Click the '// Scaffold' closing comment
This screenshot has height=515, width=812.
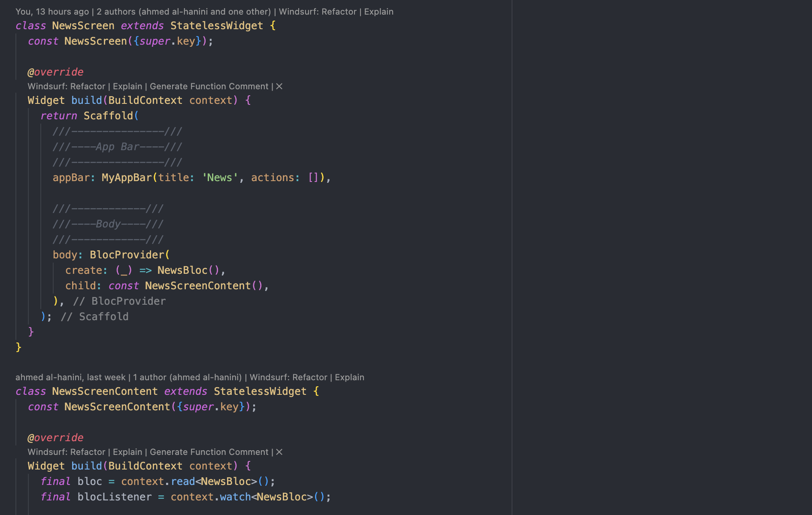(94, 317)
